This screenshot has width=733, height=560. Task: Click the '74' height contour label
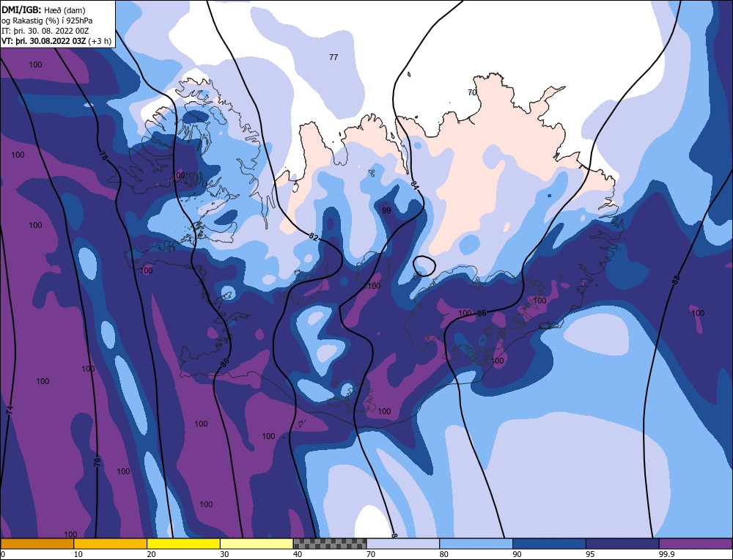click(10, 410)
